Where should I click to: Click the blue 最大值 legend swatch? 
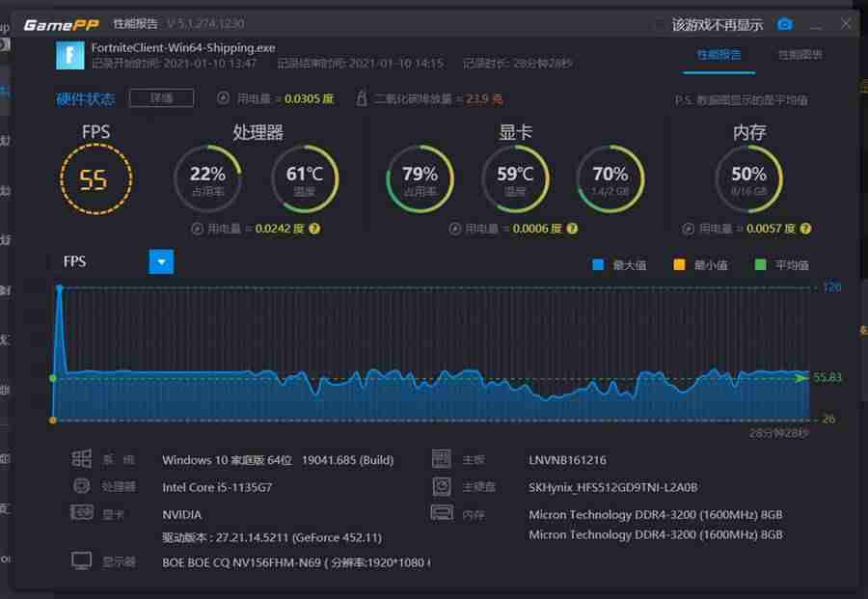click(598, 264)
